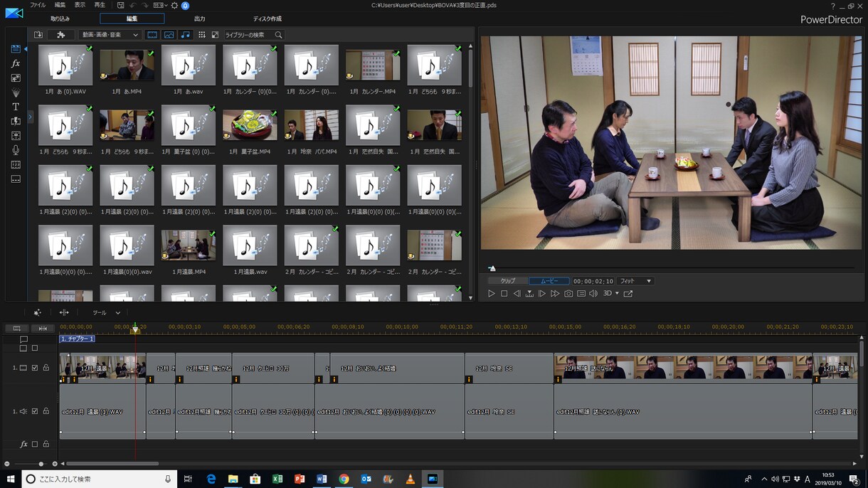Click the blue notification bell icon
The height and width of the screenshot is (488, 868).
click(185, 5)
